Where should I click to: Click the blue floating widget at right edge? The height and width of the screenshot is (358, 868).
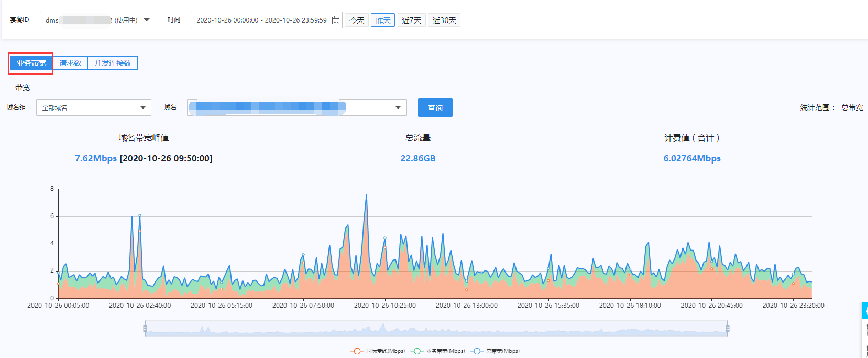point(865,310)
